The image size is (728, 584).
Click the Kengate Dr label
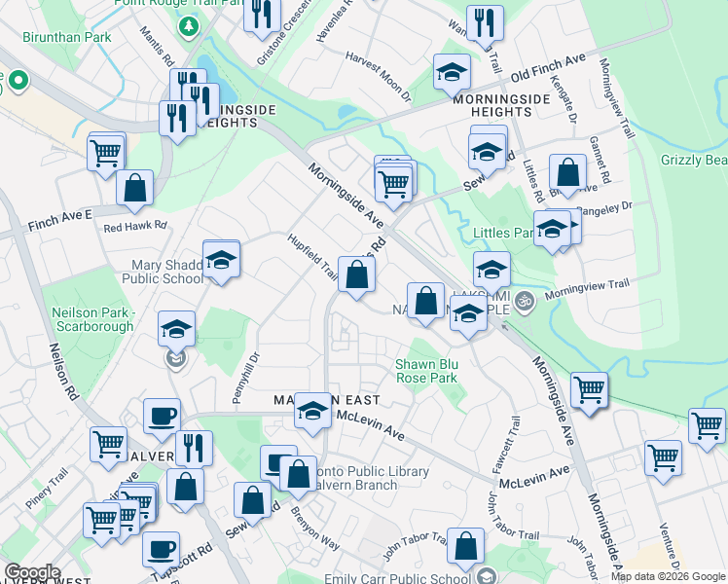coord(564,98)
